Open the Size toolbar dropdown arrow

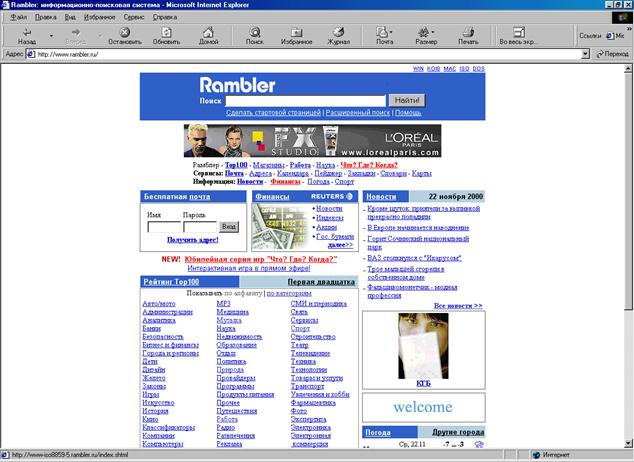pos(433,32)
